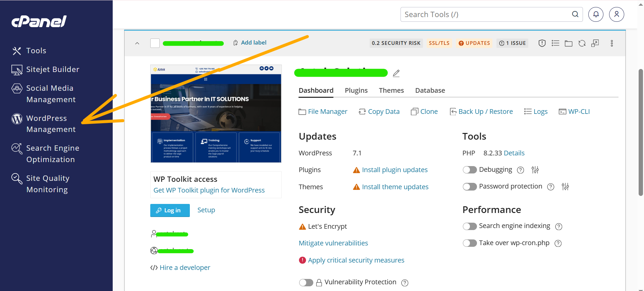Open file manager folder icon in the header
This screenshot has height=291, width=644.
coord(569,43)
